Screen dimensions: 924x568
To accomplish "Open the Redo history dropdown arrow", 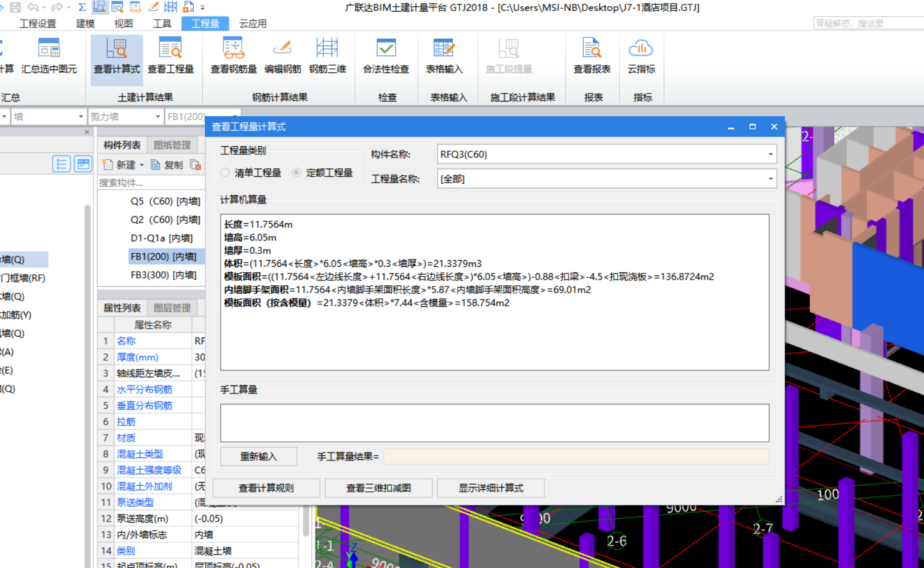I will [x=68, y=8].
